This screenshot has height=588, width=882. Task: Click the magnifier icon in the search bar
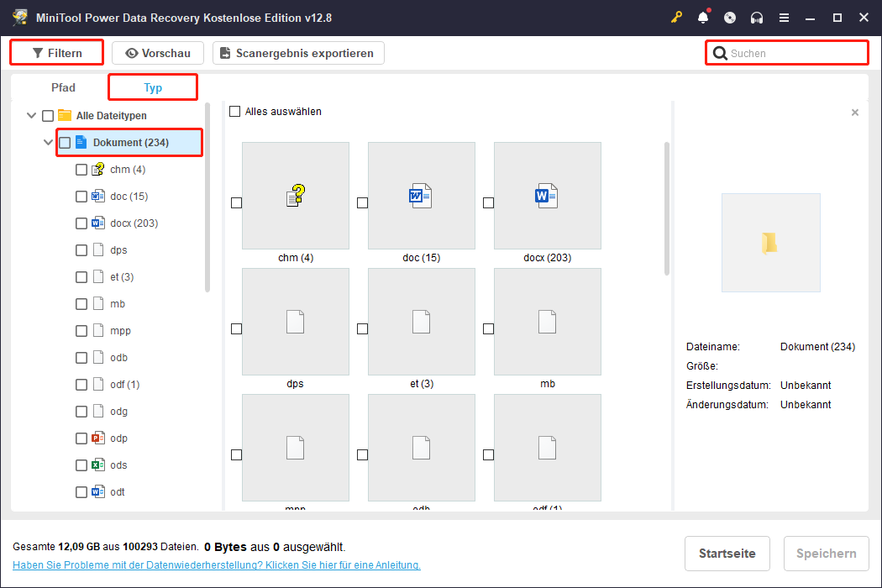[x=721, y=52]
